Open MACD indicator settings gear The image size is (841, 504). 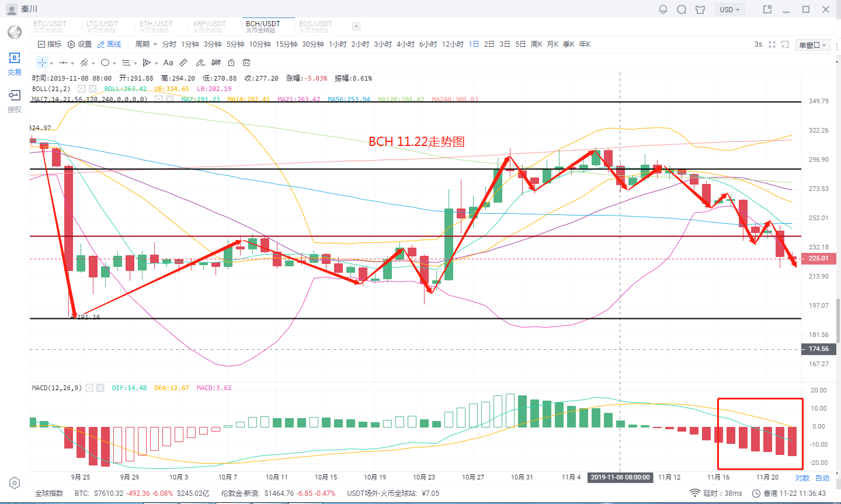click(89, 388)
